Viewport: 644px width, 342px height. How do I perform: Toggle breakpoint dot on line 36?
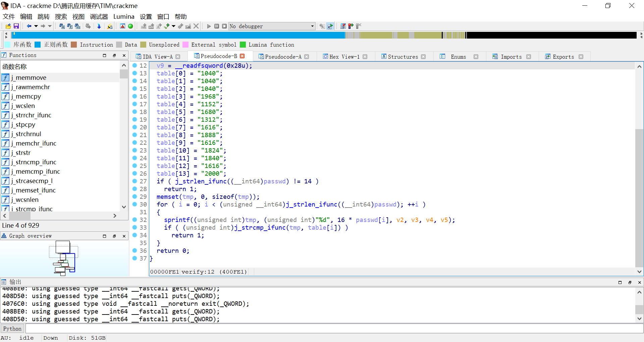(135, 250)
